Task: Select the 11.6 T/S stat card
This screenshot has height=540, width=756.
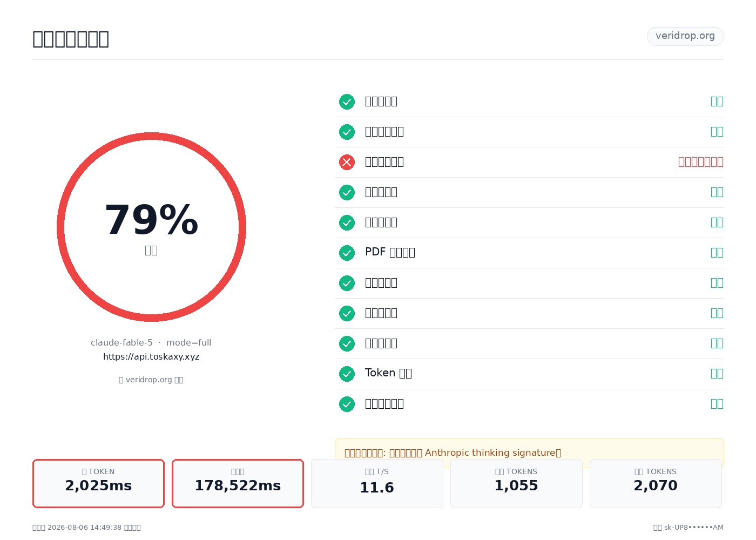Action: 377,483
